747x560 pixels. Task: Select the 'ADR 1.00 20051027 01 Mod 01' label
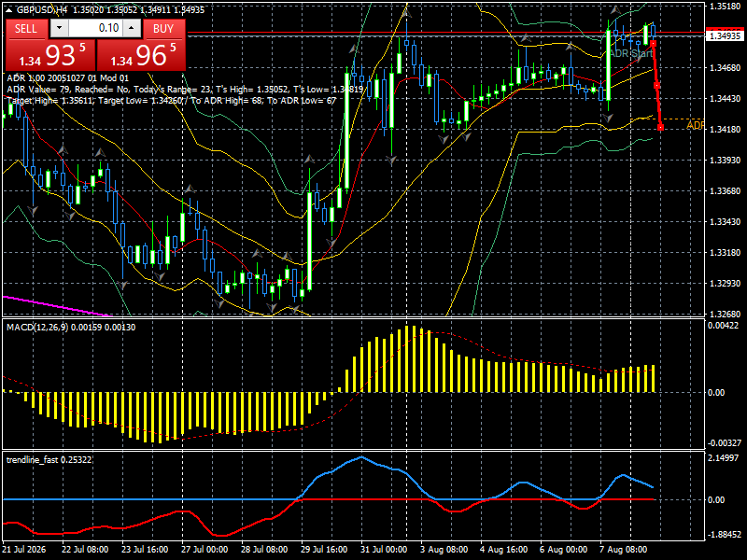(x=67, y=78)
